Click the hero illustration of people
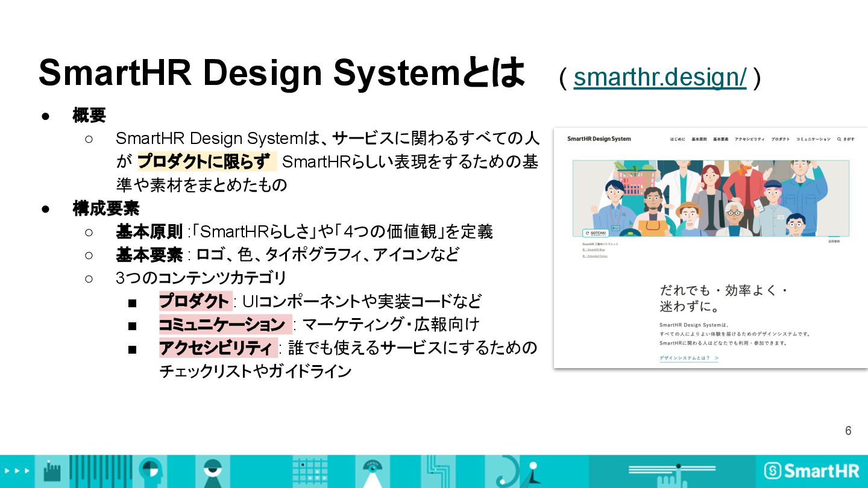The image size is (868, 488). pyautogui.click(x=711, y=198)
